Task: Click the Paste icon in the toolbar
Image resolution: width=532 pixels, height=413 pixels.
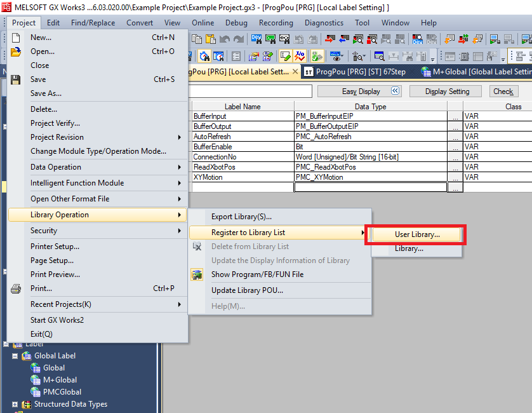Action: 211,38
